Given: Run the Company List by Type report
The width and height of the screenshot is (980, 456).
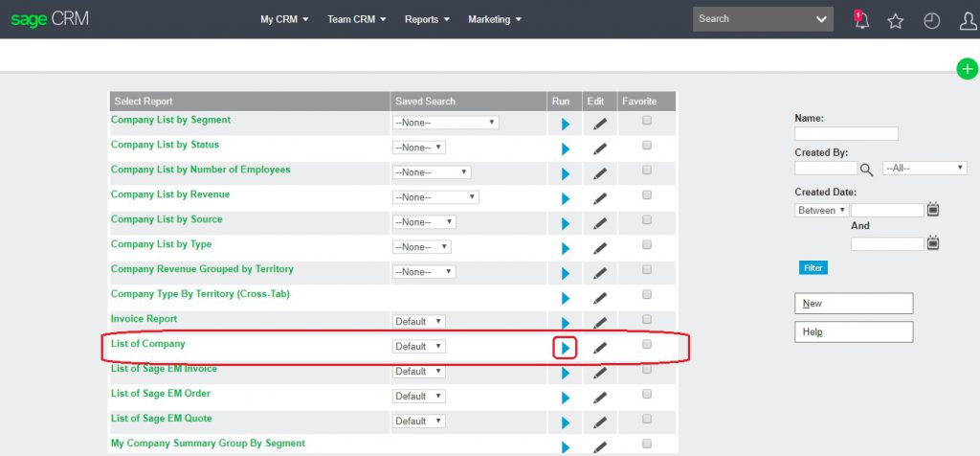Looking at the screenshot, I should tap(565, 248).
